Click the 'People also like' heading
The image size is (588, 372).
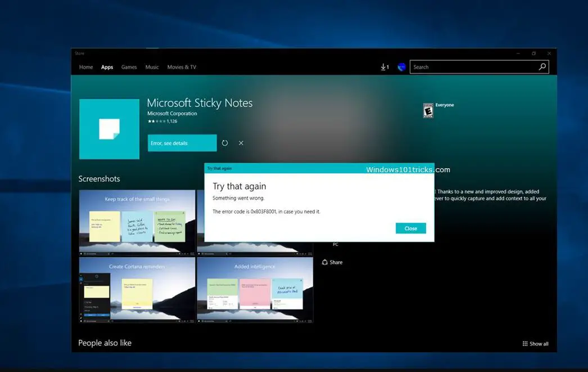point(105,343)
